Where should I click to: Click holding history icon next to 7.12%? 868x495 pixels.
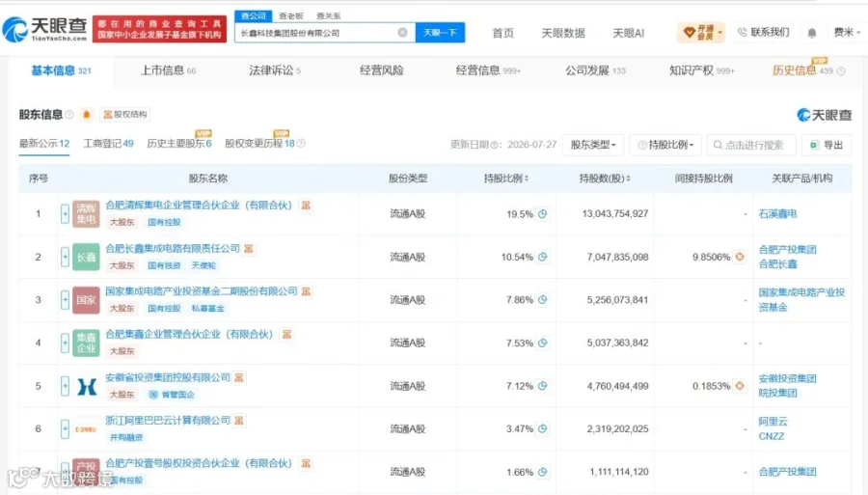542,386
